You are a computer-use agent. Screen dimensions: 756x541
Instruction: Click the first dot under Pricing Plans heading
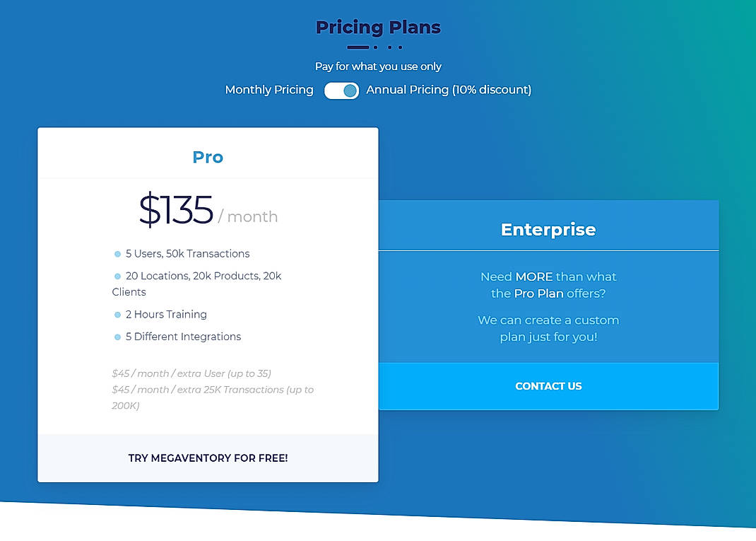(x=375, y=47)
